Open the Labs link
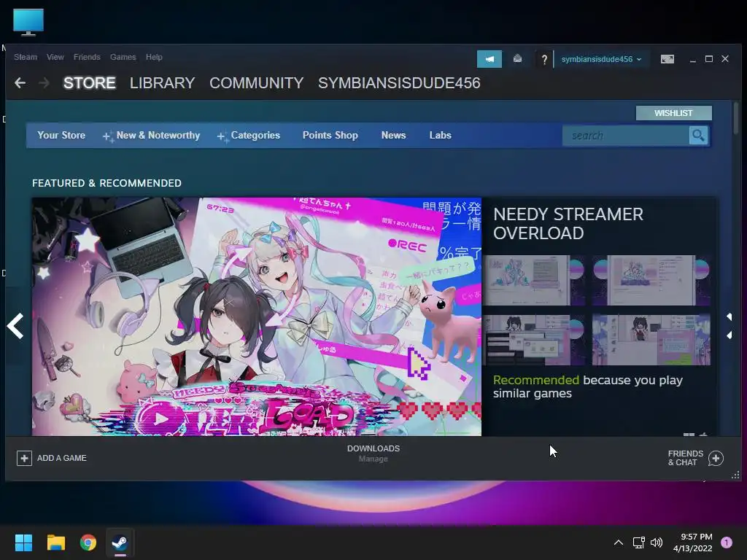The image size is (747, 560). click(x=440, y=135)
